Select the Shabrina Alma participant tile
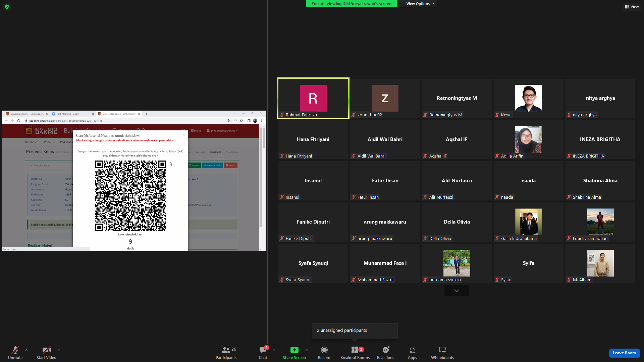The width and height of the screenshot is (644, 362). click(x=600, y=181)
